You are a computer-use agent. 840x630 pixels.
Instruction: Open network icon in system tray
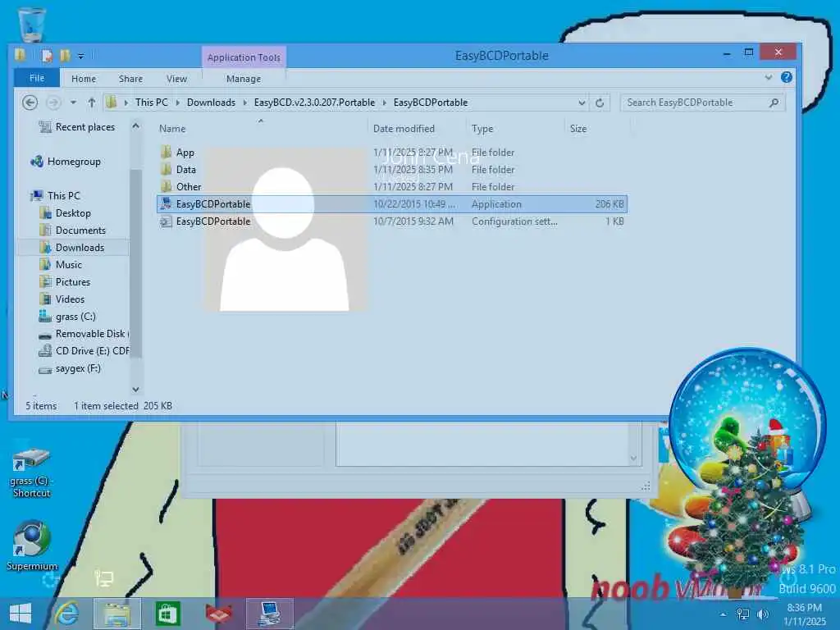pyautogui.click(x=743, y=614)
